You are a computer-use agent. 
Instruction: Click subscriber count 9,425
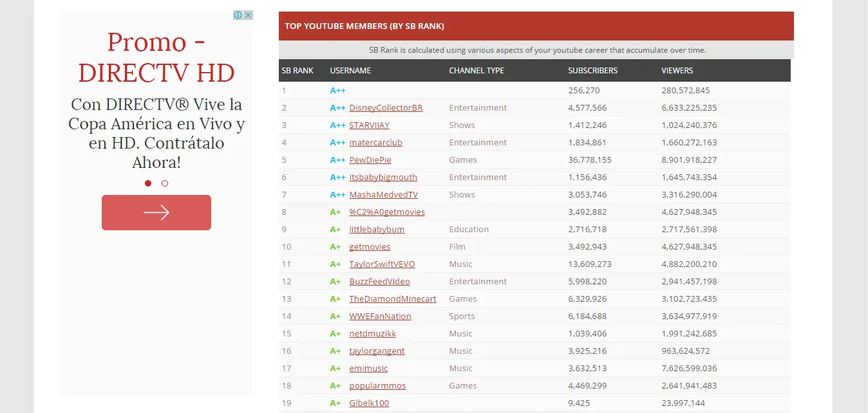click(578, 403)
